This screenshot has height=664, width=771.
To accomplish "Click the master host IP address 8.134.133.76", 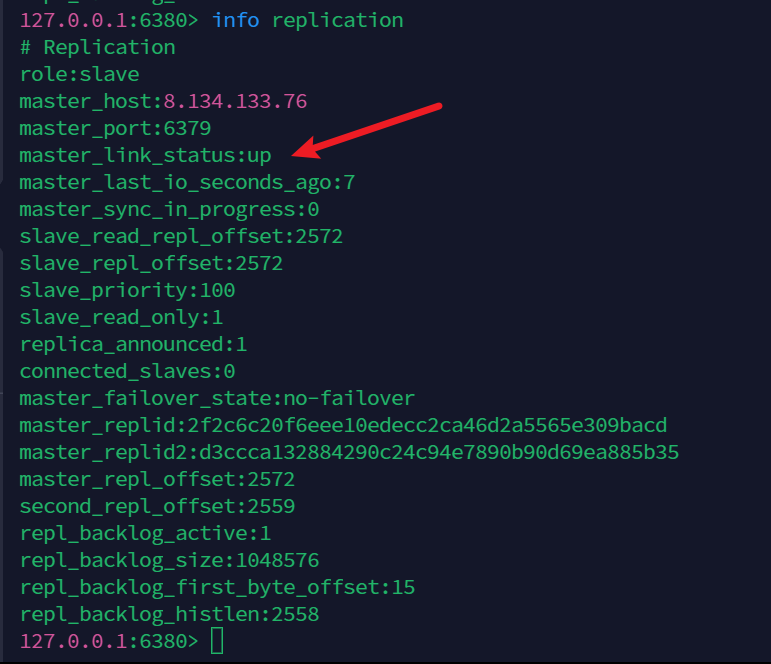I will tap(235, 101).
